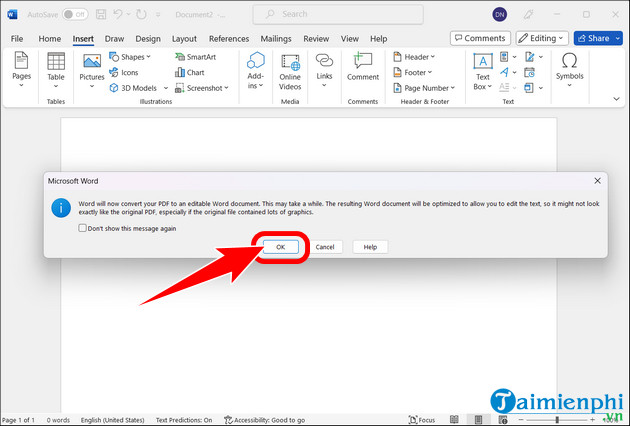Switch to Read Mode view
This screenshot has height=426, width=630.
[x=454, y=420]
